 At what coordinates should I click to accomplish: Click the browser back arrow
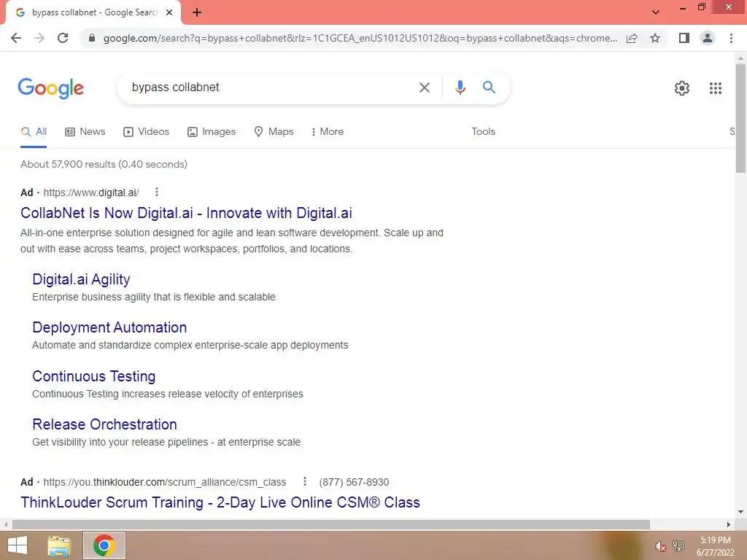16,38
